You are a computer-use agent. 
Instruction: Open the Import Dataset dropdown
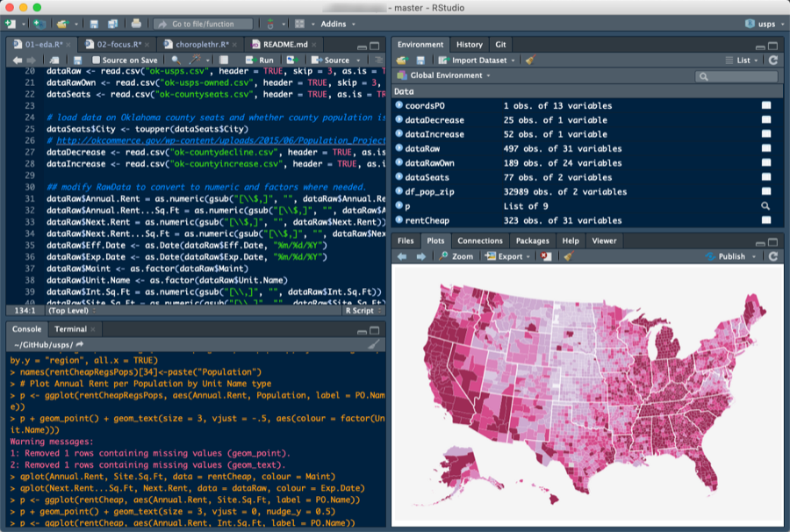coord(477,60)
